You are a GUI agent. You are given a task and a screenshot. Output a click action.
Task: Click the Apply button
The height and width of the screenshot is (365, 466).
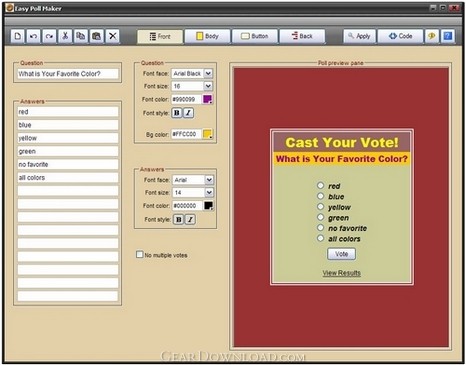(359, 36)
